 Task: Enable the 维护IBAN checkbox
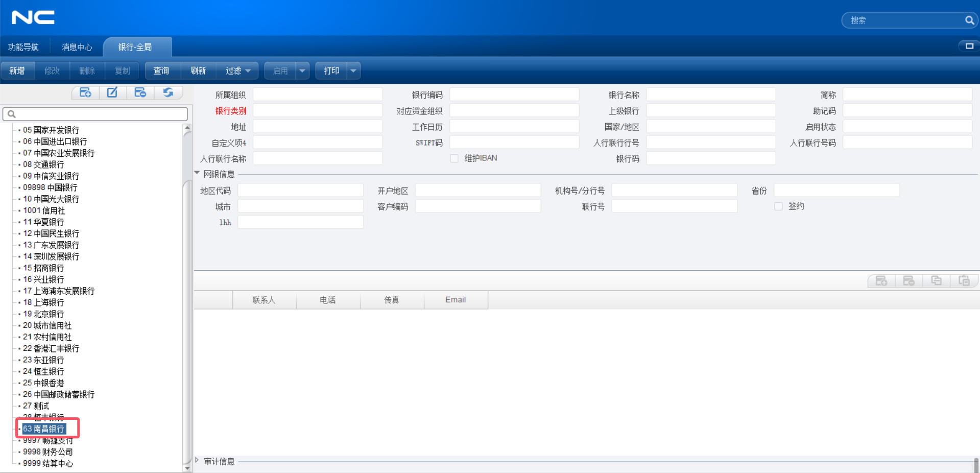point(454,158)
